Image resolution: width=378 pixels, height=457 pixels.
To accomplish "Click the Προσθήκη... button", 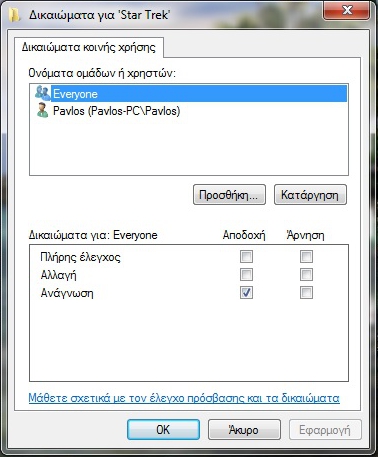I will point(229,195).
